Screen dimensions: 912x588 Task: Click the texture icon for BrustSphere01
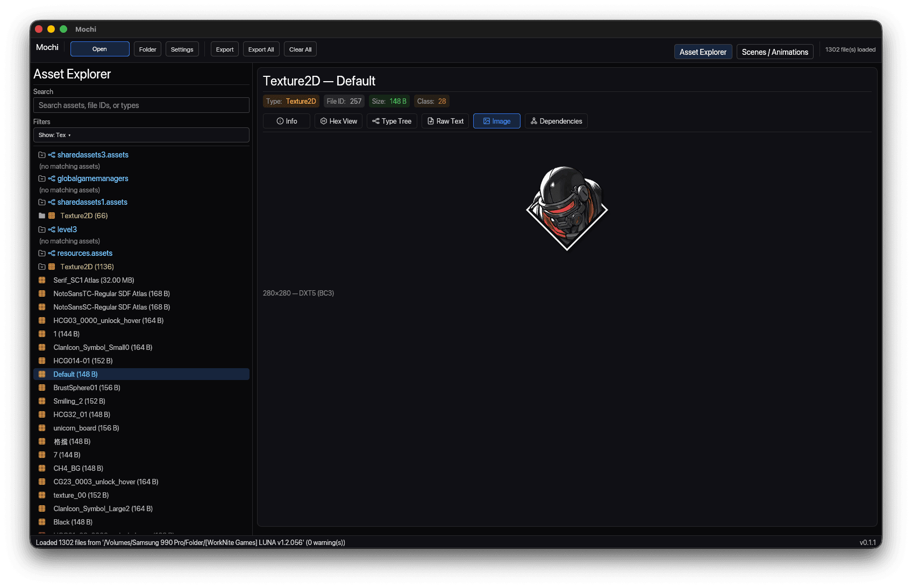coord(42,388)
